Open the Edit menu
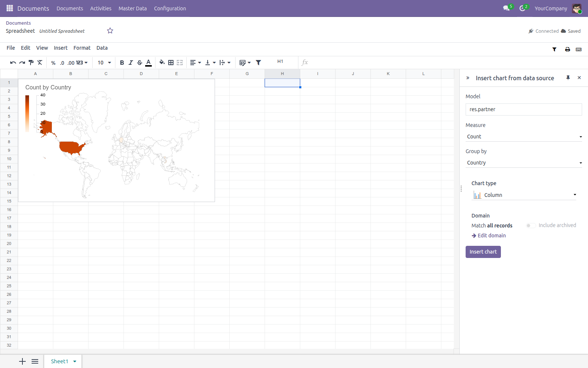Viewport: 588px width, 368px height. click(25, 48)
